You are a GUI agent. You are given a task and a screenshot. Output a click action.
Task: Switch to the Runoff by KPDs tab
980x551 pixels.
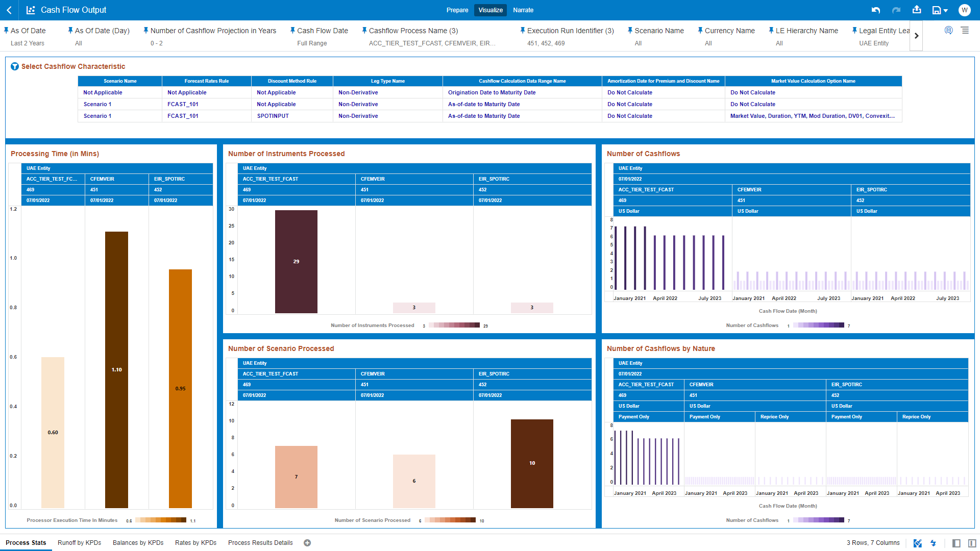pos(79,543)
